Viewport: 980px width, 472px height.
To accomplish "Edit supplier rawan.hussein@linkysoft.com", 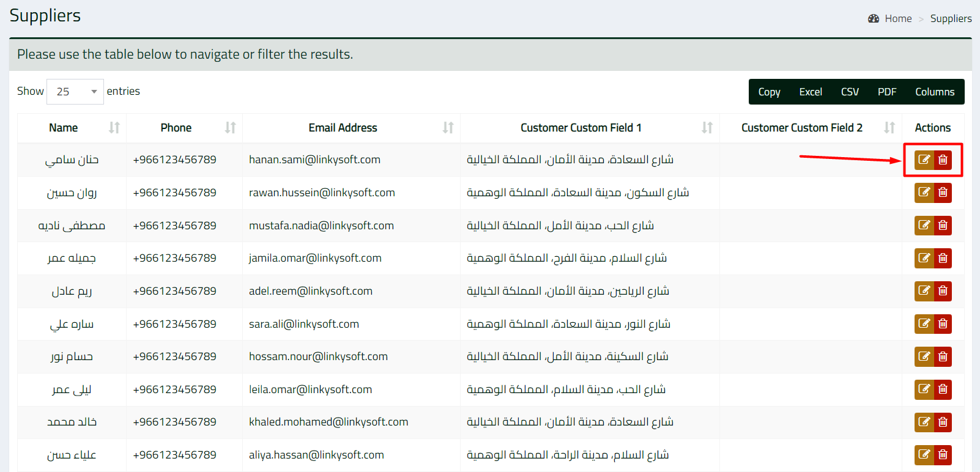I will point(924,193).
